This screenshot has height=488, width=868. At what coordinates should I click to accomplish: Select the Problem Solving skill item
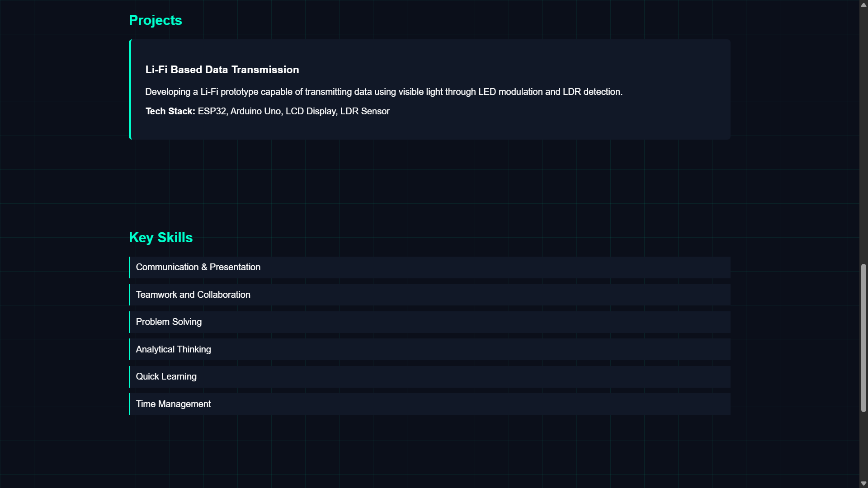click(169, 322)
